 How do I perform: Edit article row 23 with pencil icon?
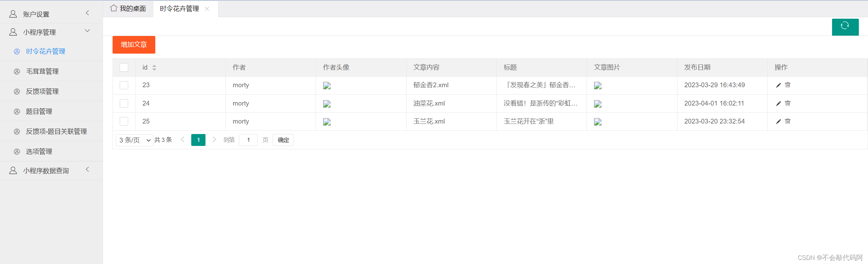point(778,85)
